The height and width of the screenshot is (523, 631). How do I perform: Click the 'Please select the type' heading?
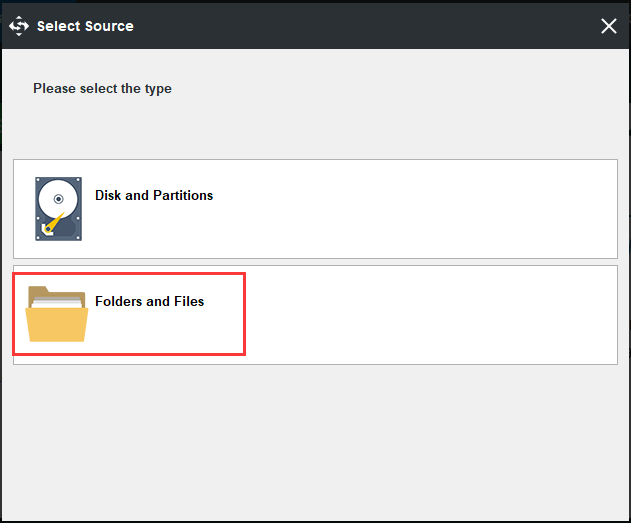[102, 88]
